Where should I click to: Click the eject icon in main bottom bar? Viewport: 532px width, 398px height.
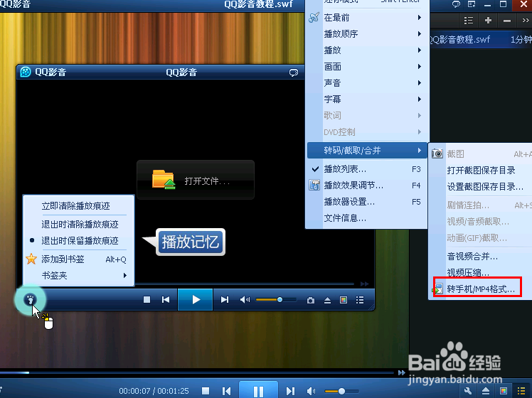coord(486,391)
